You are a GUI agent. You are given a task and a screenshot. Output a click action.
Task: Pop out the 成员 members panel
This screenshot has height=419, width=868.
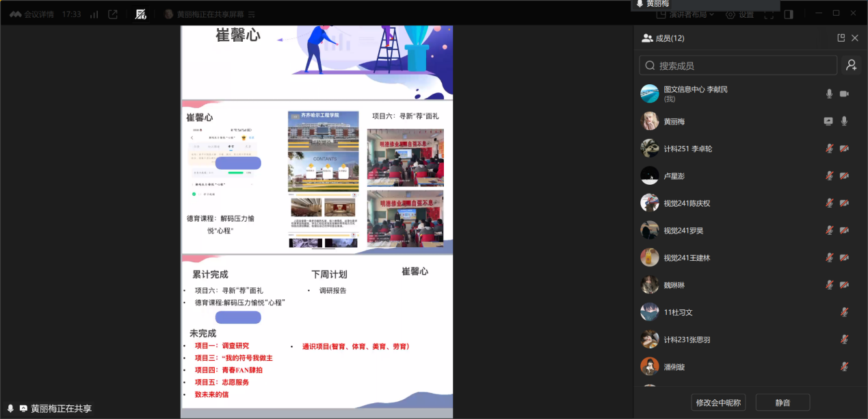[x=841, y=38]
